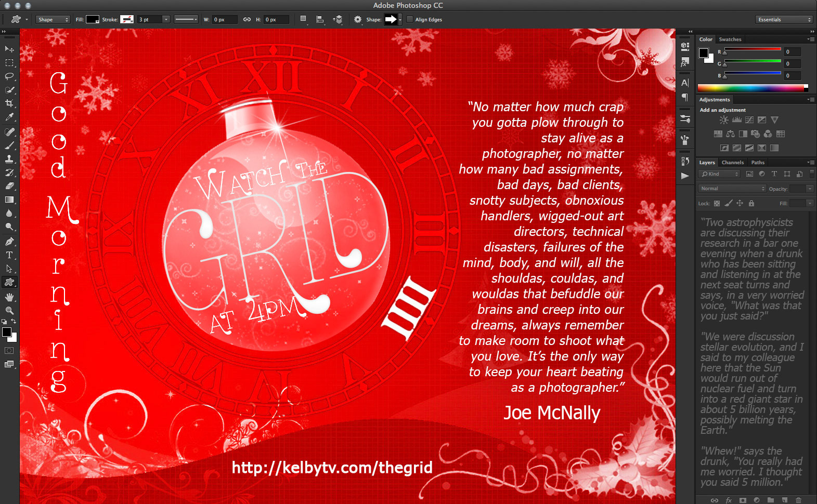Switch to the Channels tab

point(732,163)
